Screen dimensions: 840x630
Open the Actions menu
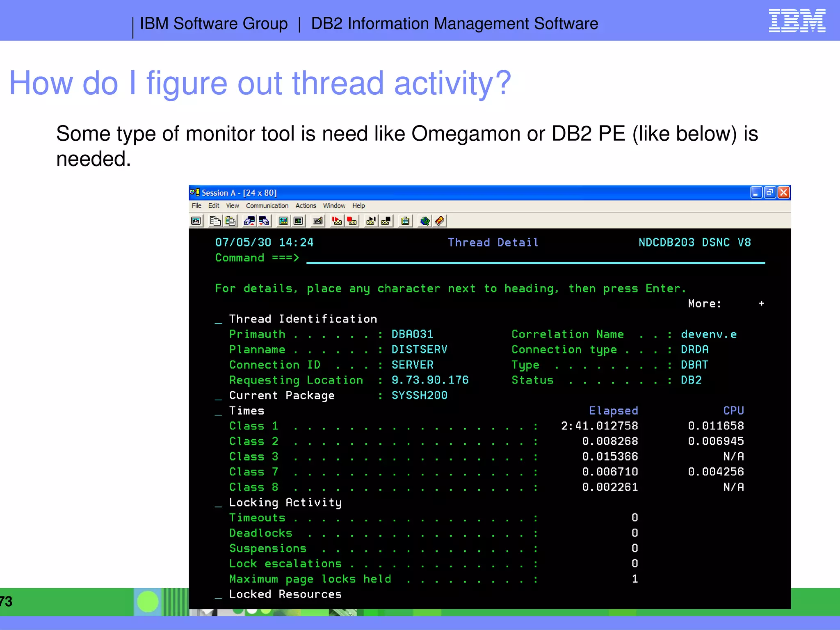pos(306,206)
